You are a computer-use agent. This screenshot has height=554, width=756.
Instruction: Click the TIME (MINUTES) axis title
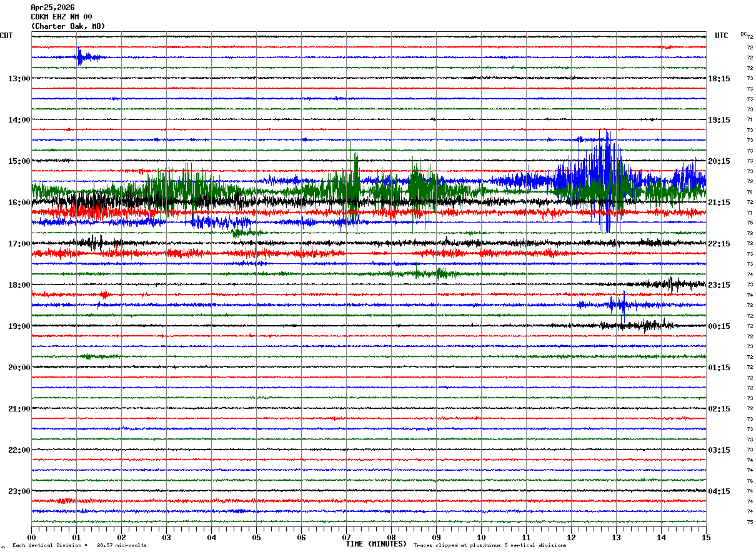click(x=376, y=544)
